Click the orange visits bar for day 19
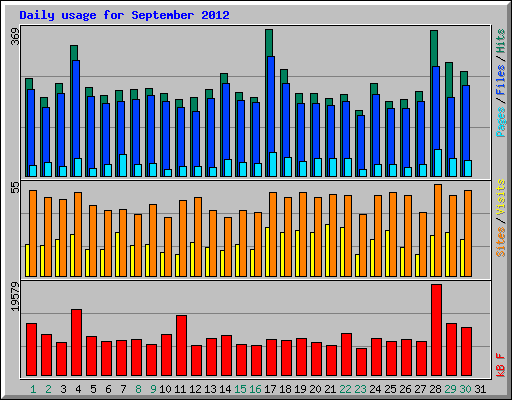Screen dimensions: 512x400 click(x=303, y=234)
